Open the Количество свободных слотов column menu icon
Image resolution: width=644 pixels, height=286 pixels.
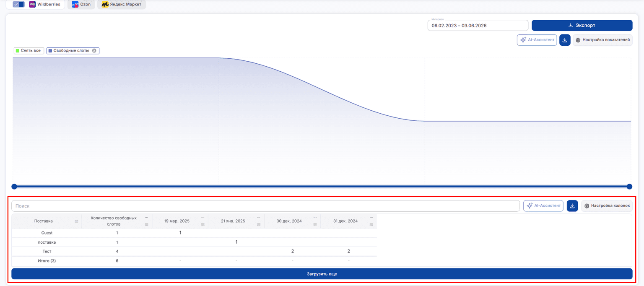pyautogui.click(x=147, y=224)
